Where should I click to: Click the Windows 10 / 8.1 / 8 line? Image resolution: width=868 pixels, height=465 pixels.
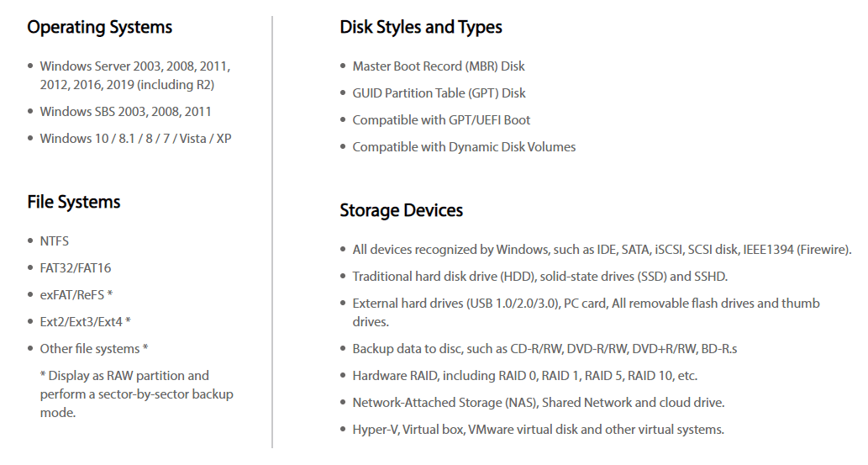135,139
